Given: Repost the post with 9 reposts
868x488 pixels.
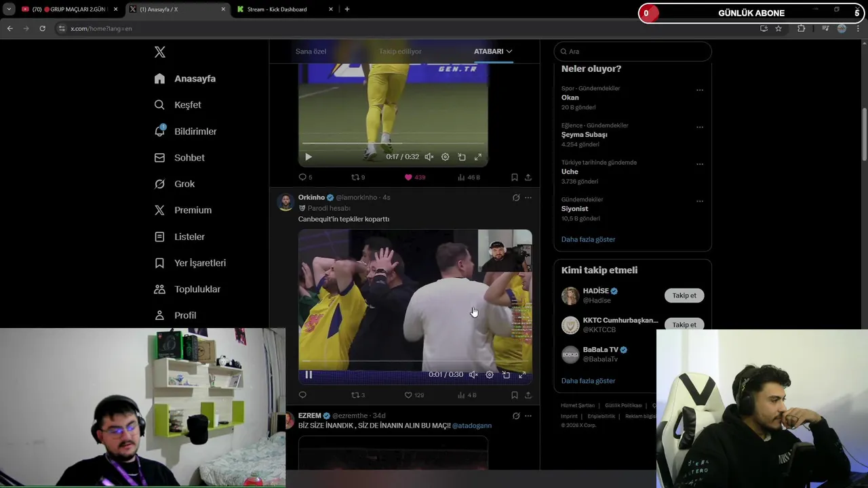Looking at the screenshot, I should point(358,177).
